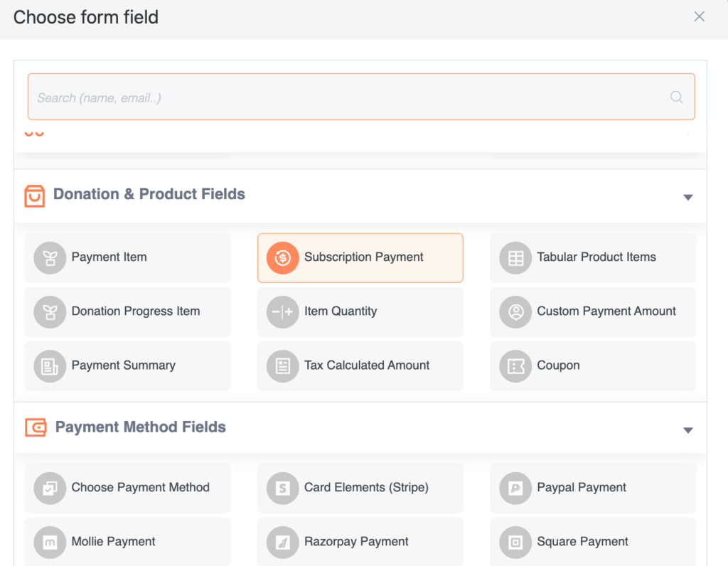Click the Paypal Payment icon
The image size is (728, 566).
tap(515, 488)
